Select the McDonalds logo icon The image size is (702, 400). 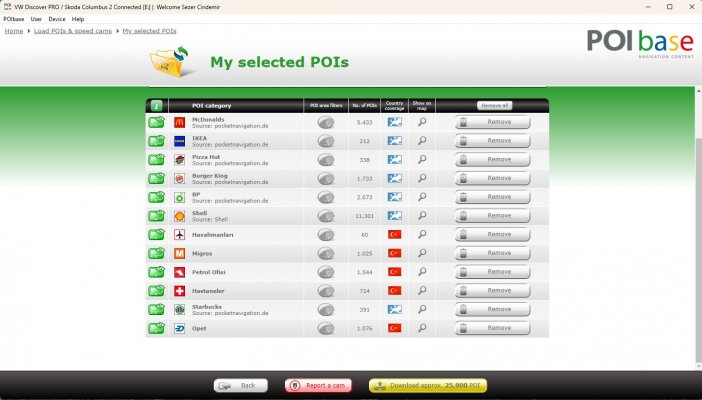[180, 122]
